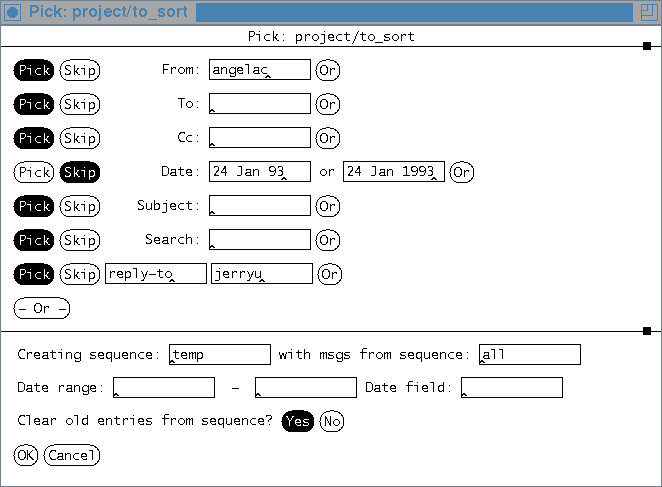Select Skip for the From field
This screenshot has width=662, height=487.
click(x=80, y=70)
